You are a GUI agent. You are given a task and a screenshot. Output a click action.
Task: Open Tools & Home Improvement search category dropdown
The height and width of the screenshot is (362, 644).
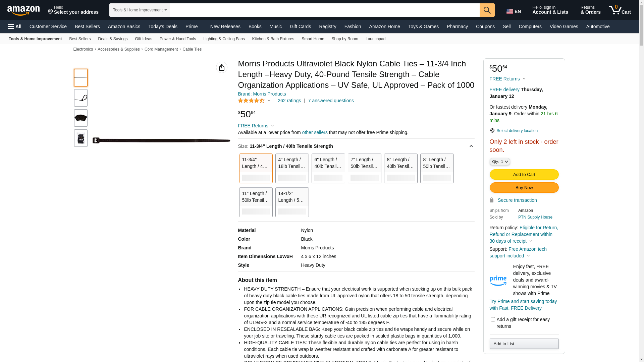tap(140, 10)
